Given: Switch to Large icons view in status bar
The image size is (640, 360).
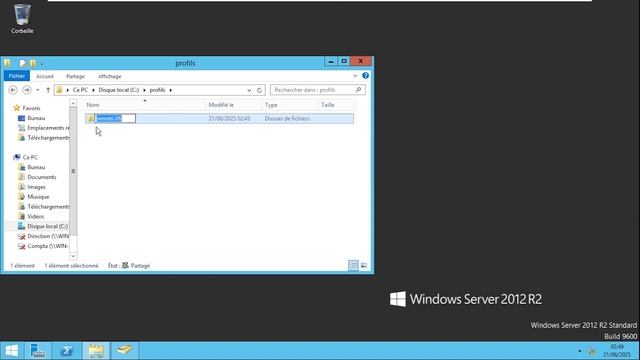Looking at the screenshot, I should 364,265.
